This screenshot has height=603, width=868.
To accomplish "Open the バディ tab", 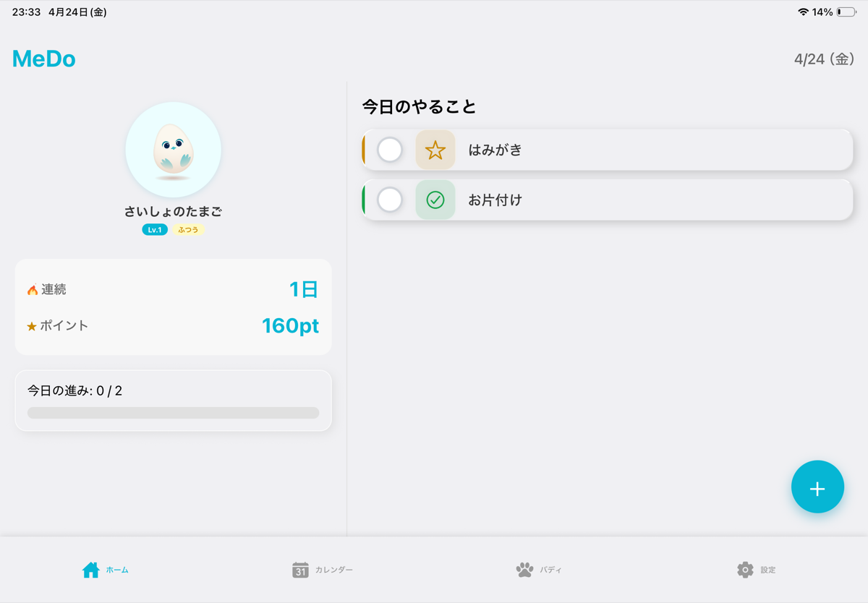I will coord(539,569).
